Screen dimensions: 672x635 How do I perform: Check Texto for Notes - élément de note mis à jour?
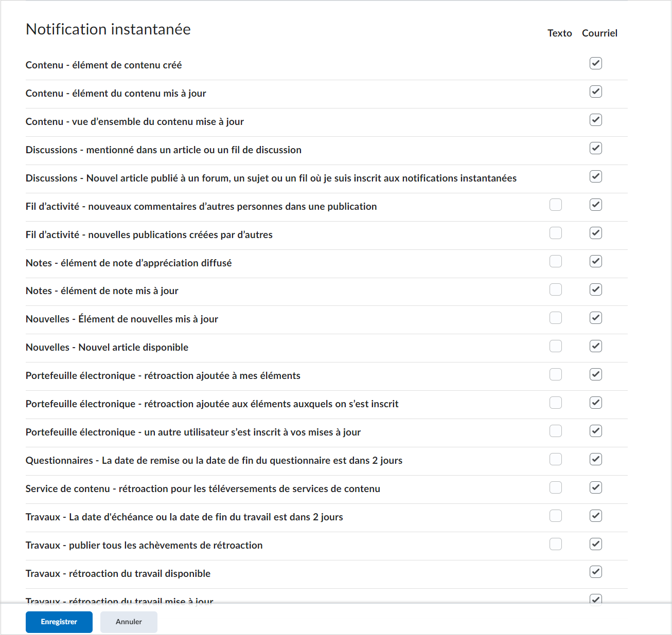tap(555, 289)
